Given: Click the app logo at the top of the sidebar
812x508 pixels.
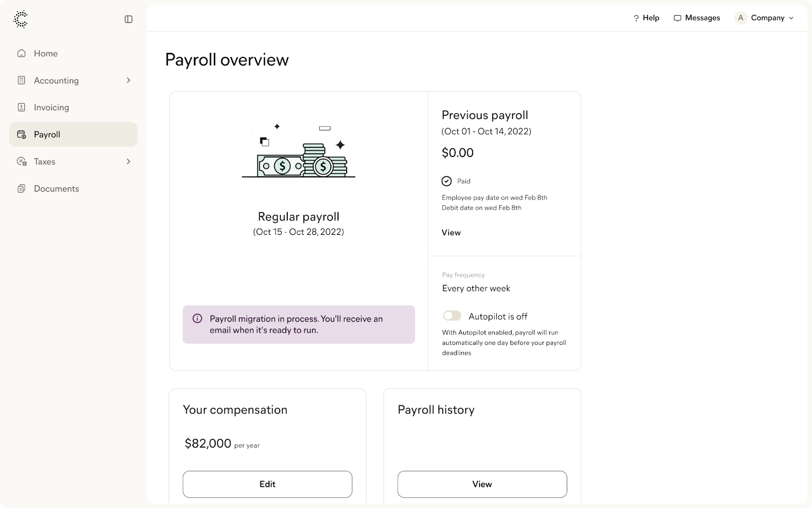Looking at the screenshot, I should click(x=20, y=19).
